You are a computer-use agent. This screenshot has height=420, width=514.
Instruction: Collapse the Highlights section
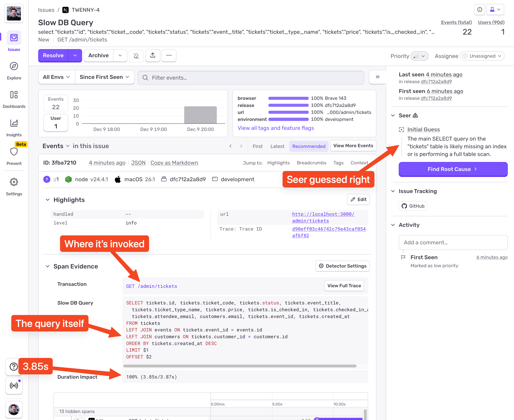(x=47, y=200)
